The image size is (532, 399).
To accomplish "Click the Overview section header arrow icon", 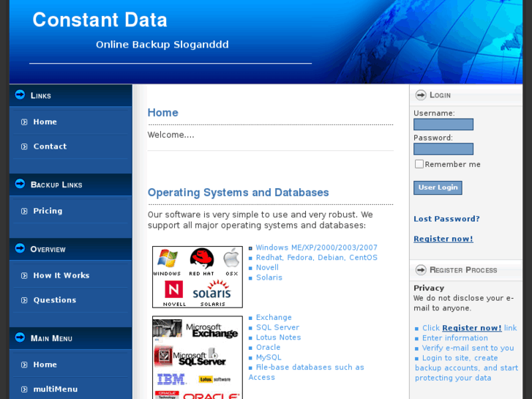I will point(20,248).
